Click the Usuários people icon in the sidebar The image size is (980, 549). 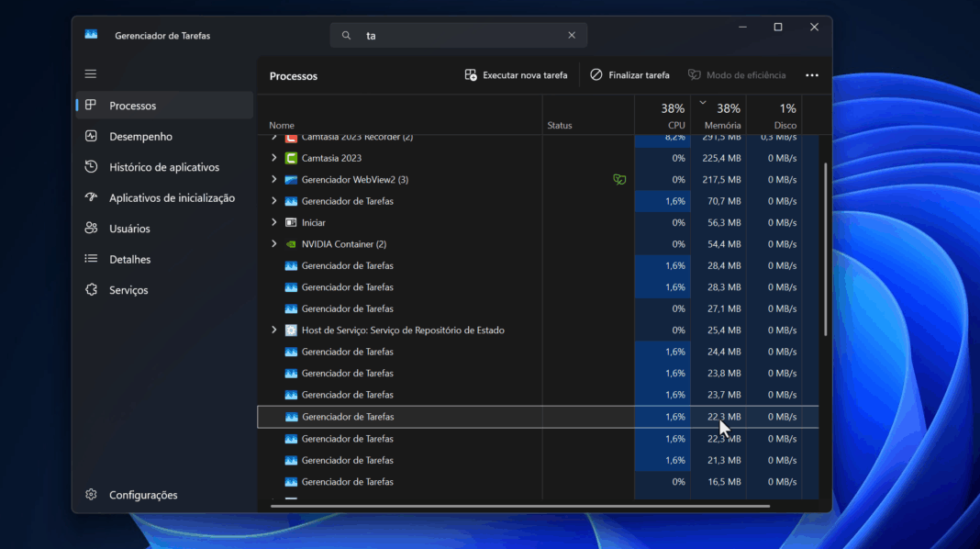pyautogui.click(x=91, y=229)
